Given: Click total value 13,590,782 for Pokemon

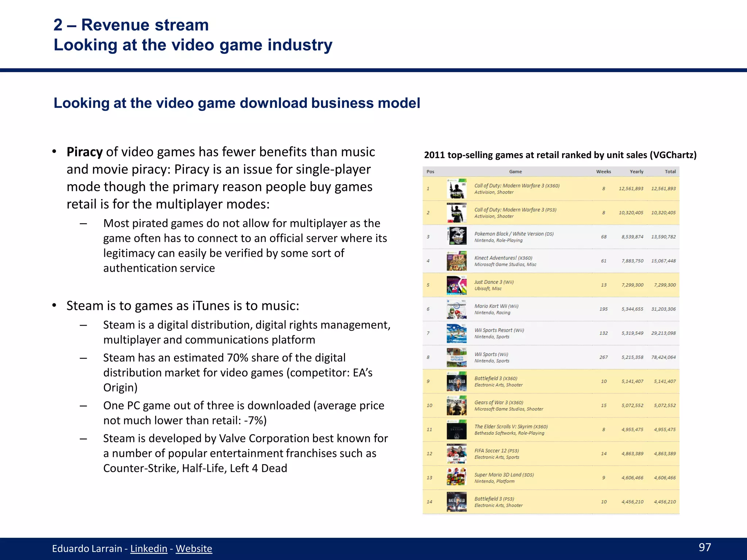Looking at the screenshot, I should coord(663,237).
